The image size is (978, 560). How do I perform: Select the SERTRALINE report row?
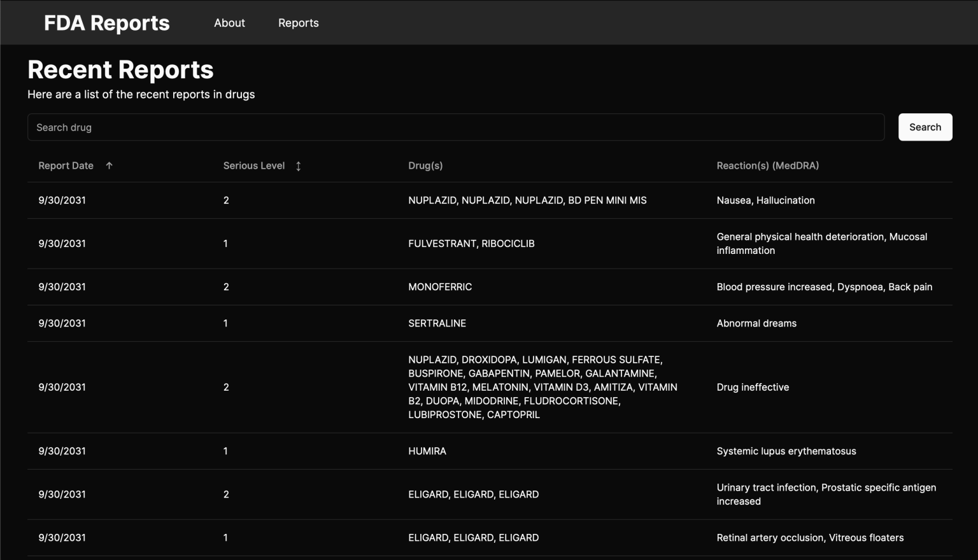click(x=437, y=323)
